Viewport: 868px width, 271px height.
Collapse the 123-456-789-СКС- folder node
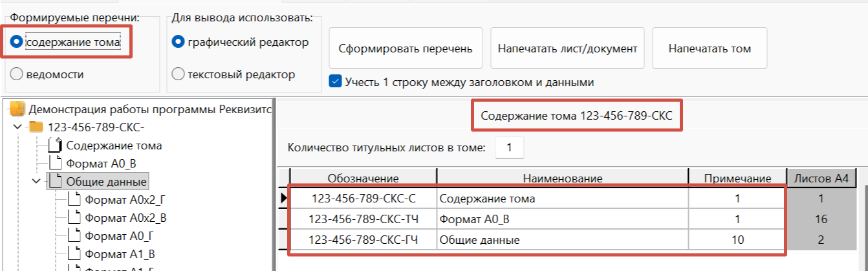click(x=17, y=126)
